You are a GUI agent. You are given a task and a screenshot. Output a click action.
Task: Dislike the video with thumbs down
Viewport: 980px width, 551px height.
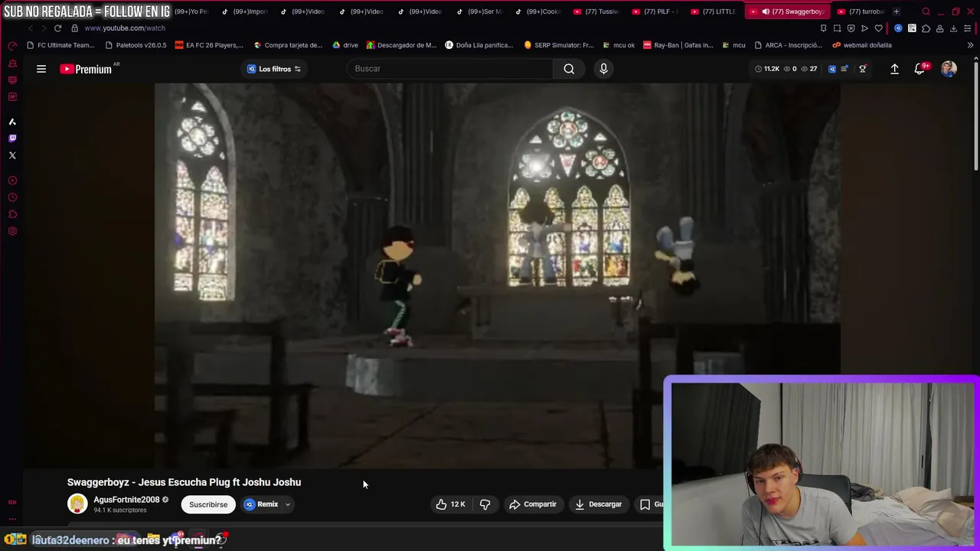pyautogui.click(x=485, y=504)
